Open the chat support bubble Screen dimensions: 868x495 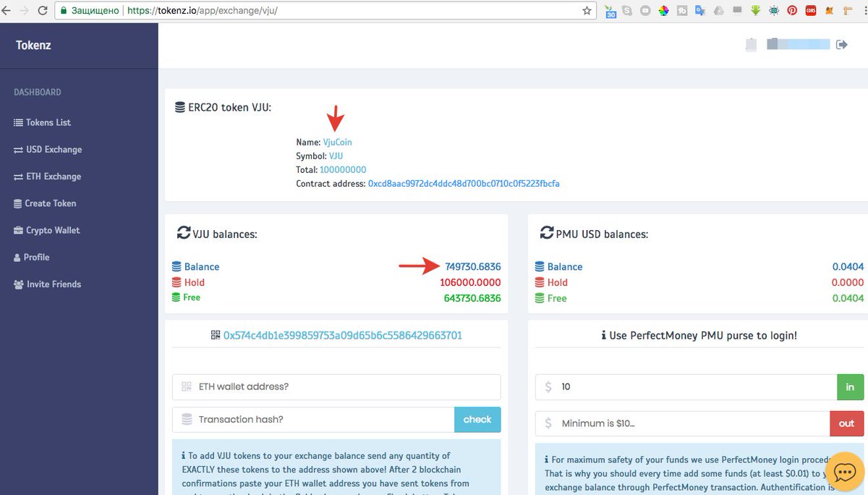(845, 473)
